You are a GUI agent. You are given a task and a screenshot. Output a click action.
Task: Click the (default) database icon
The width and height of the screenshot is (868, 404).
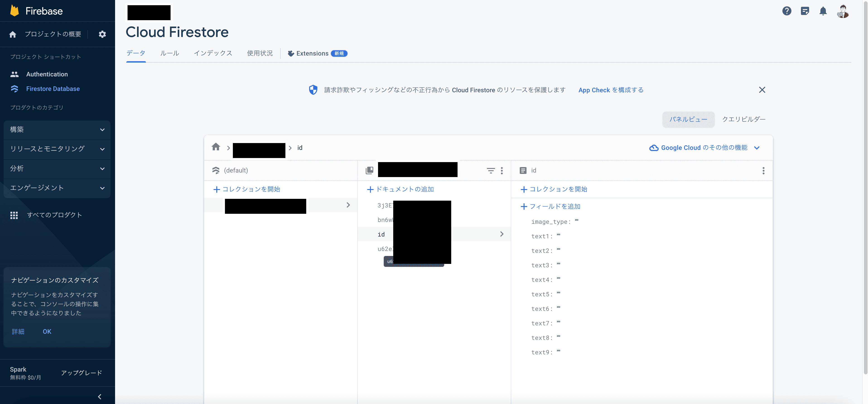click(x=216, y=170)
